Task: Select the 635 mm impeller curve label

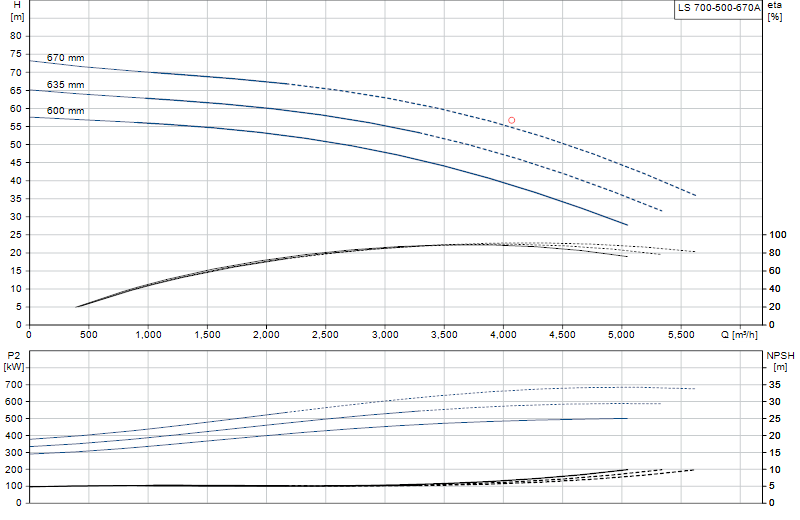Action: 65,85
